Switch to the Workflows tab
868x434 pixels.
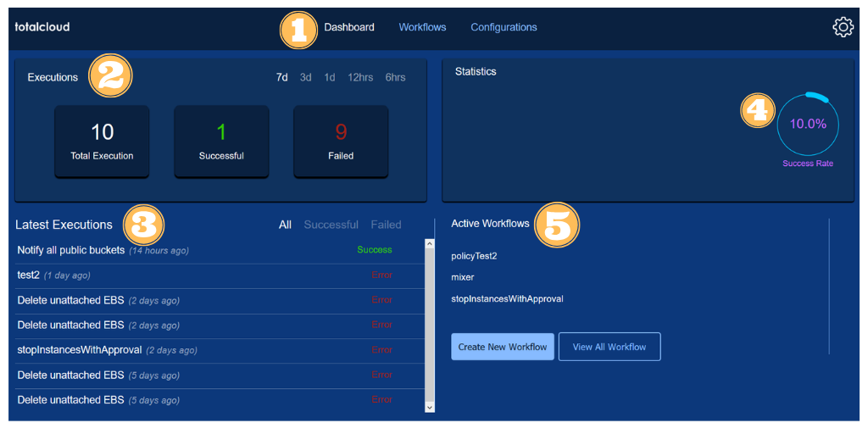click(422, 27)
